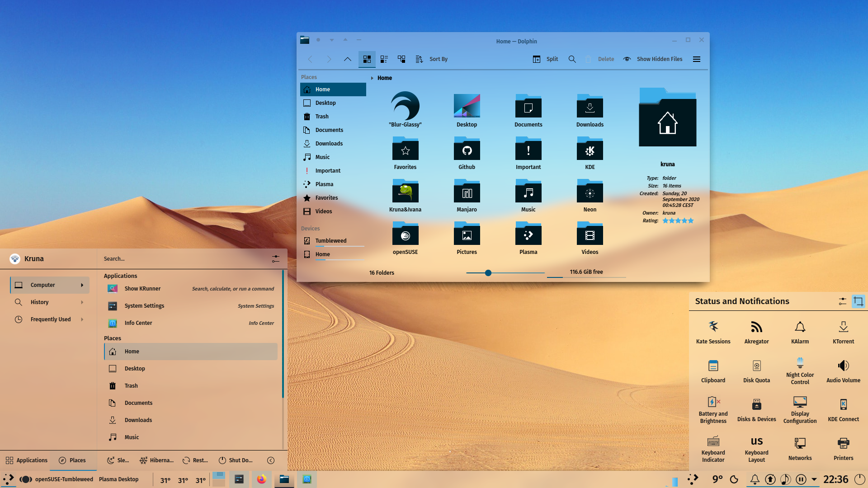868x488 pixels.
Task: Launch Firefox from the taskbar
Action: point(262,479)
